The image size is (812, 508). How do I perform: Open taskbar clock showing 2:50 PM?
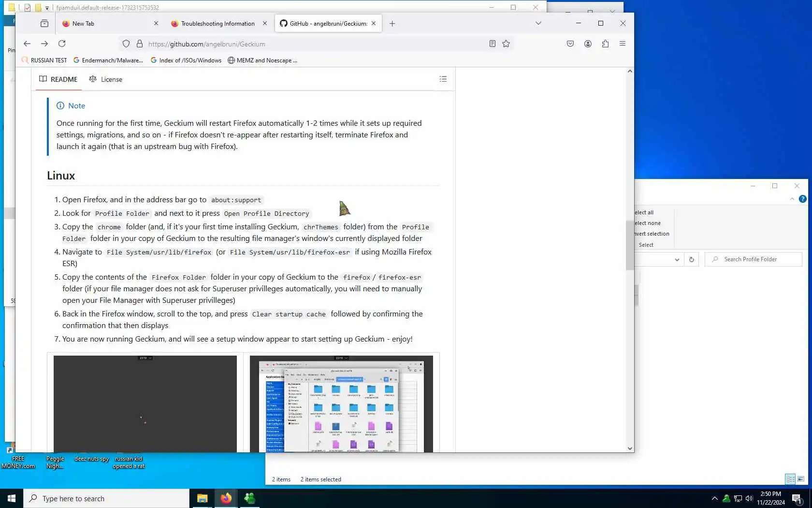coord(770,498)
